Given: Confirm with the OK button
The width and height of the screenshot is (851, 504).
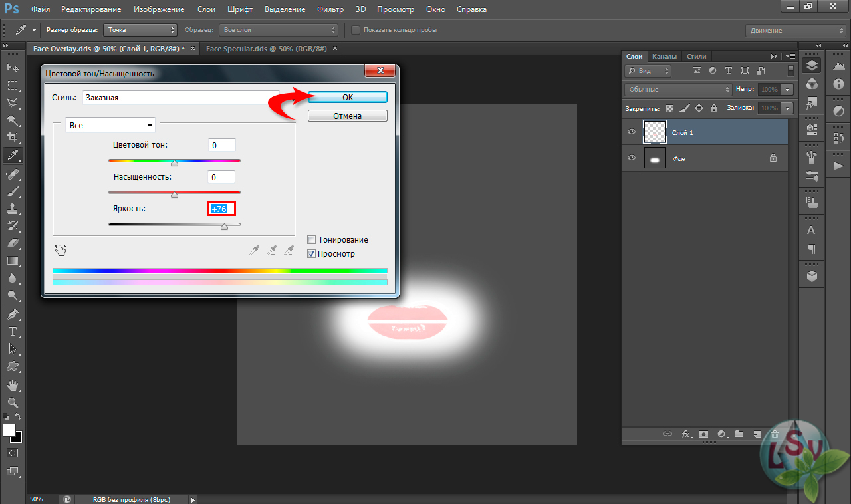Looking at the screenshot, I should tap(348, 97).
